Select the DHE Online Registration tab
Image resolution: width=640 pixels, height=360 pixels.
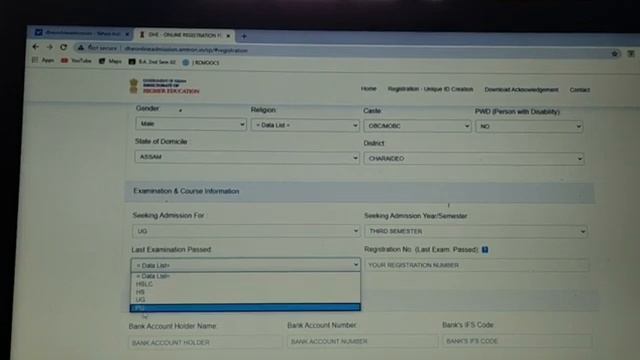[x=184, y=35]
